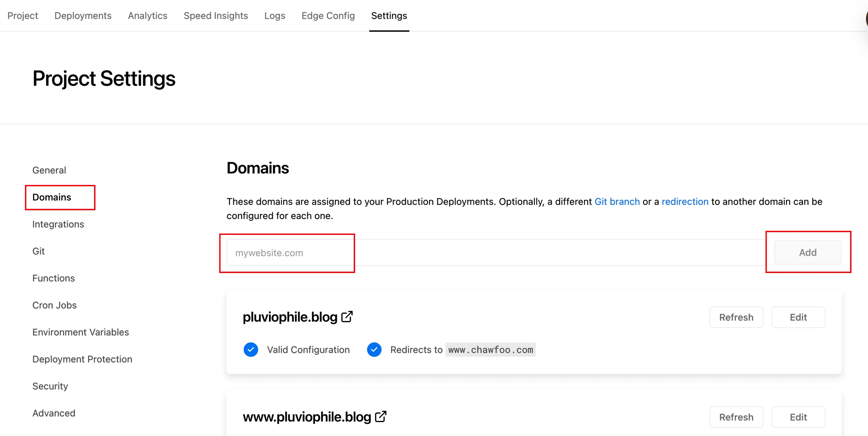Click the Git branch link
Screen dimensions: 868x436
617,201
